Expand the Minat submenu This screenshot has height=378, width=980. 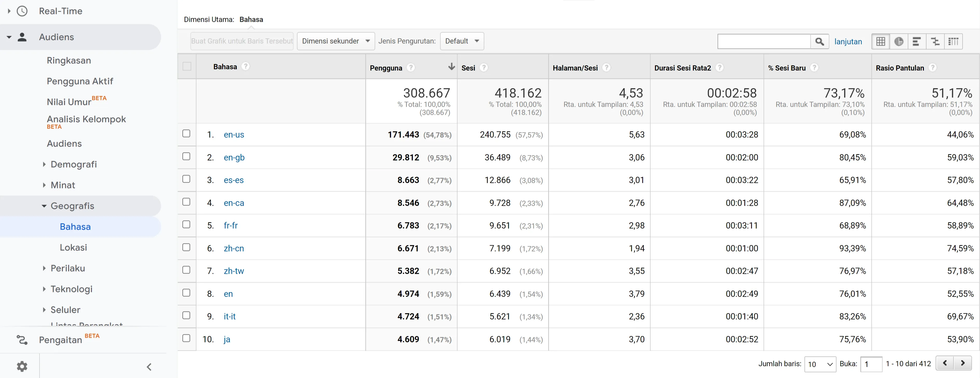coord(44,185)
